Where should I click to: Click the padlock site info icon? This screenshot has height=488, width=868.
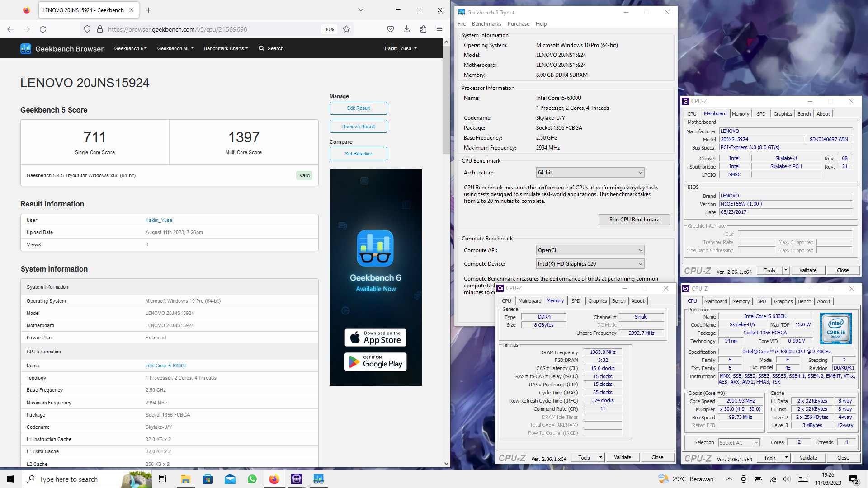(100, 29)
